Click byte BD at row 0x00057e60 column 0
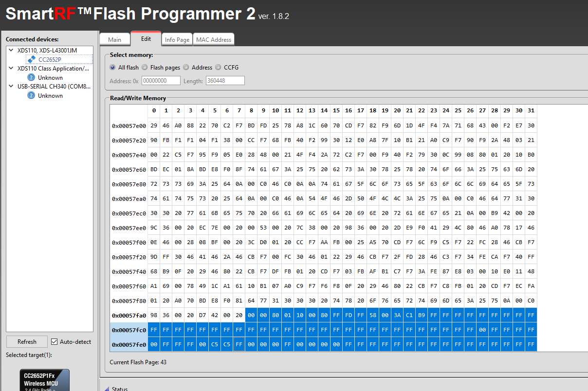 [x=154, y=169]
